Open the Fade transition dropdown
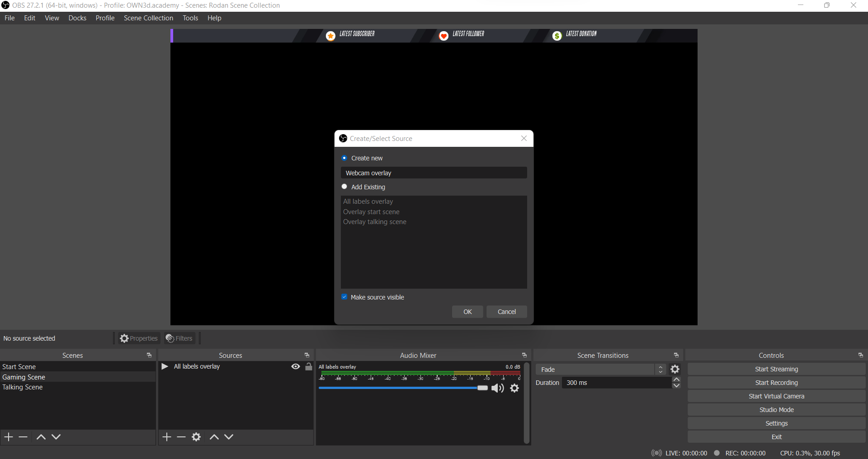The width and height of the screenshot is (868, 459). (x=600, y=370)
